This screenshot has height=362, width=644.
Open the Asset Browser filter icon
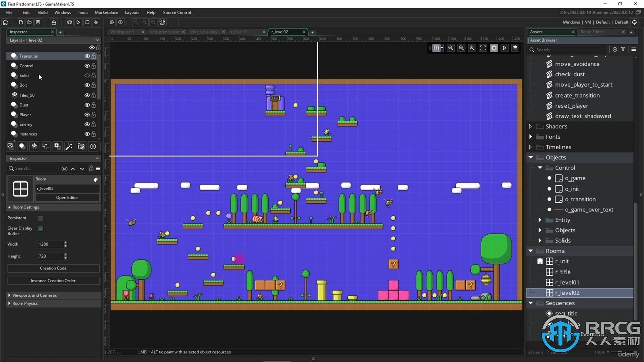pyautogui.click(x=623, y=49)
